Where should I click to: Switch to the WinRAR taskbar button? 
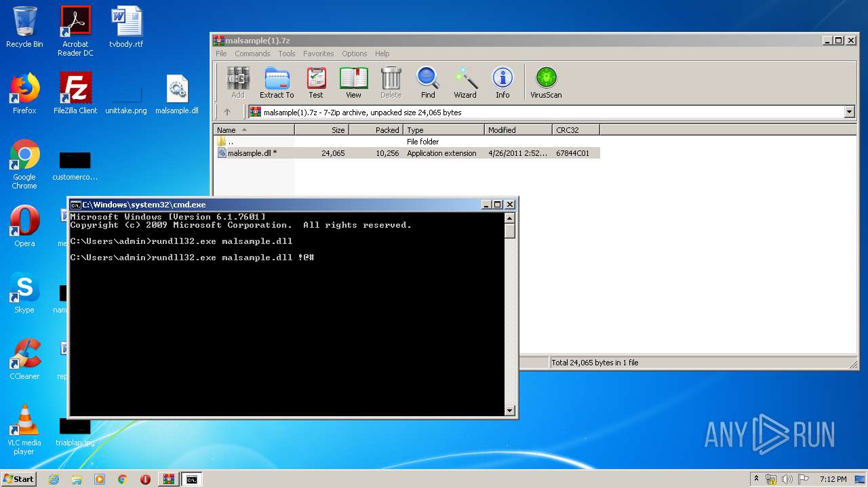168,479
